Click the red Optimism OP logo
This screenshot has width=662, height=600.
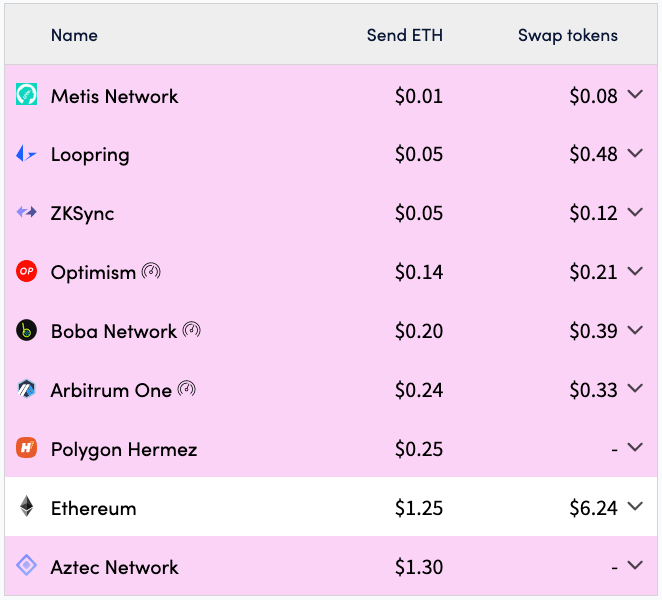click(x=26, y=271)
